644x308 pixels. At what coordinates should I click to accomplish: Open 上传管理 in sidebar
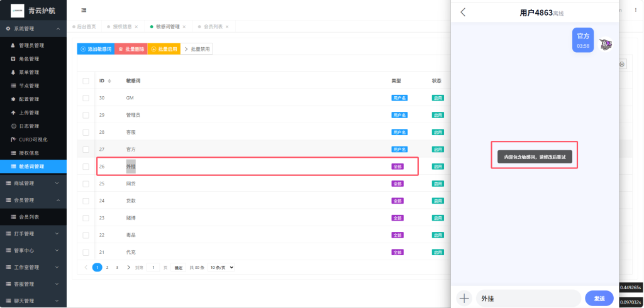(33, 113)
